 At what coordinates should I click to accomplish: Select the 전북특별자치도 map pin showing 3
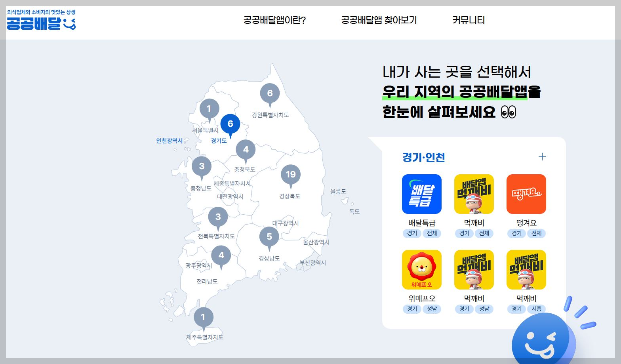(218, 219)
